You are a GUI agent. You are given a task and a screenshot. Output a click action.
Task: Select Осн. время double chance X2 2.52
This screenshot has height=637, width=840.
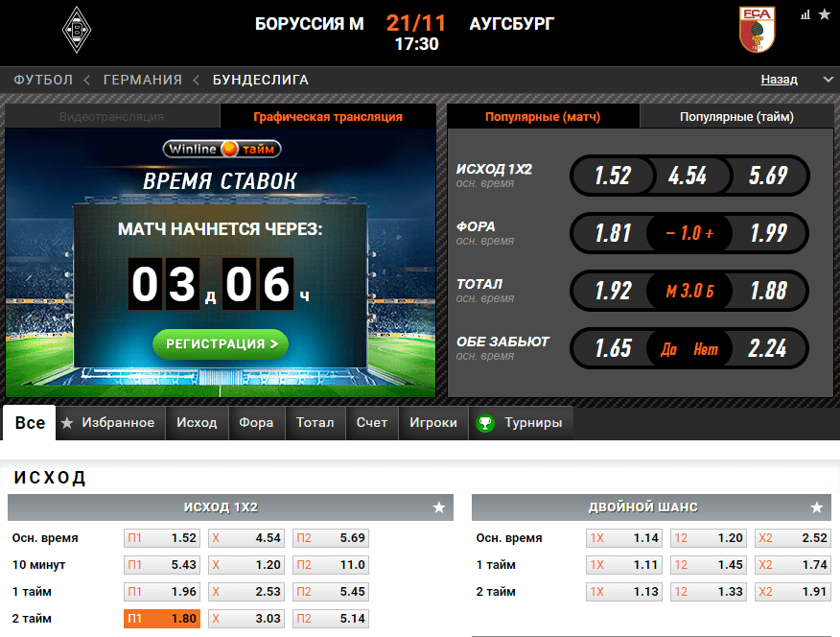[793, 538]
